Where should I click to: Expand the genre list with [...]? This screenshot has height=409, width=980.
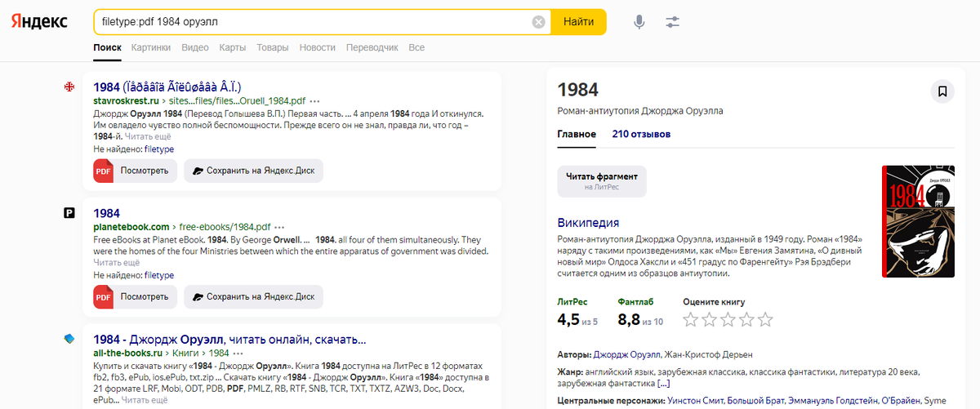coord(663,383)
